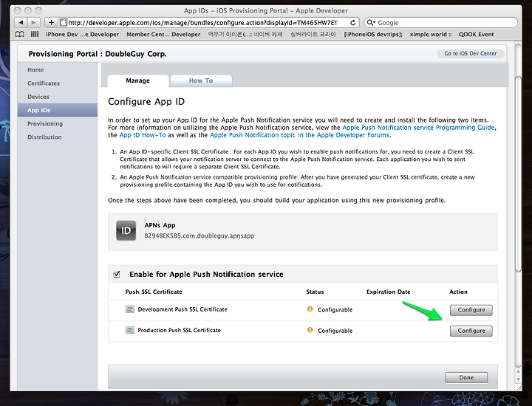Click the Safari forward arrow button
Viewport: 532px width, 406px height.
(x=33, y=23)
